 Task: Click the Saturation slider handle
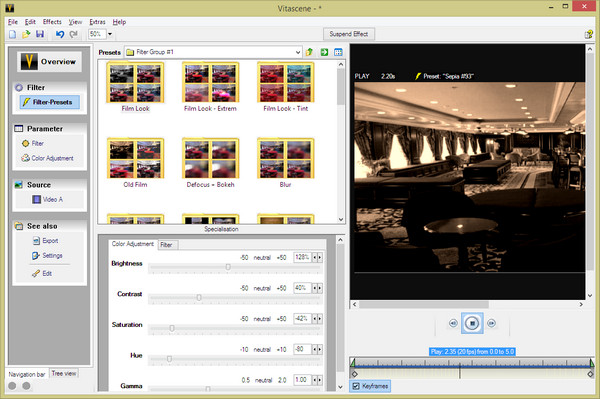point(172,328)
